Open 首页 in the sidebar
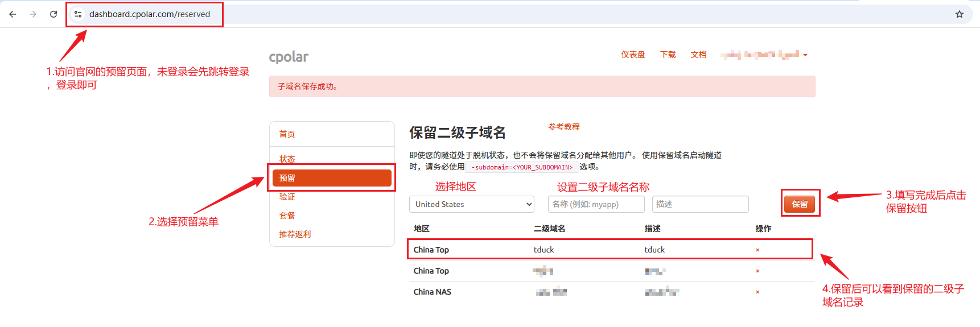The image size is (980, 327). [x=287, y=134]
